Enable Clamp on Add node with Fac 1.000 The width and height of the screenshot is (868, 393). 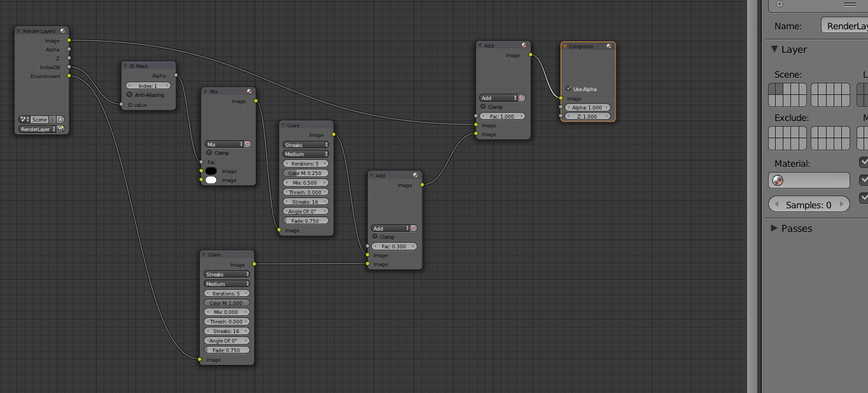point(483,107)
